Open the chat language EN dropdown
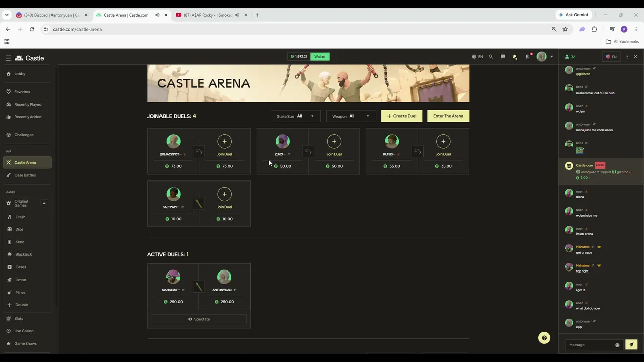 [x=611, y=57]
